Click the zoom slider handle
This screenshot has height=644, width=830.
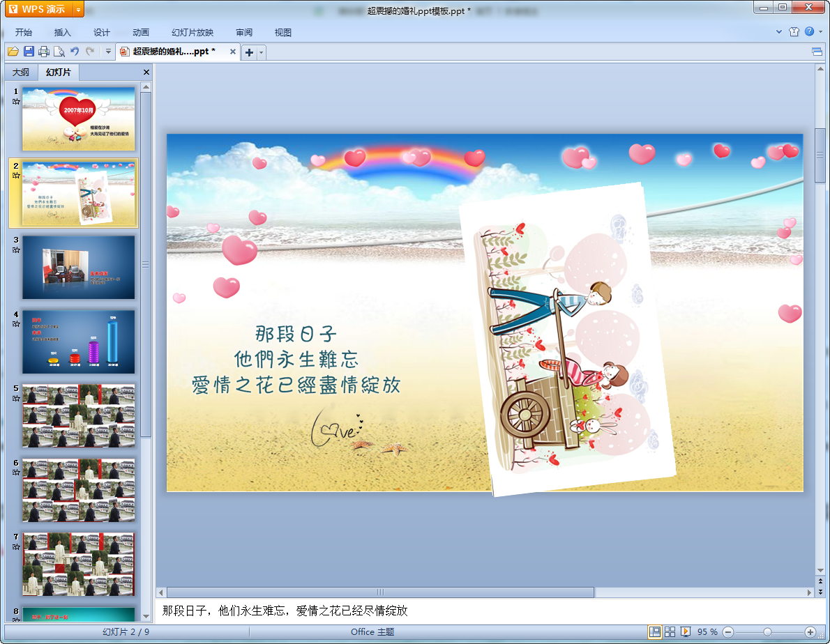(x=767, y=631)
